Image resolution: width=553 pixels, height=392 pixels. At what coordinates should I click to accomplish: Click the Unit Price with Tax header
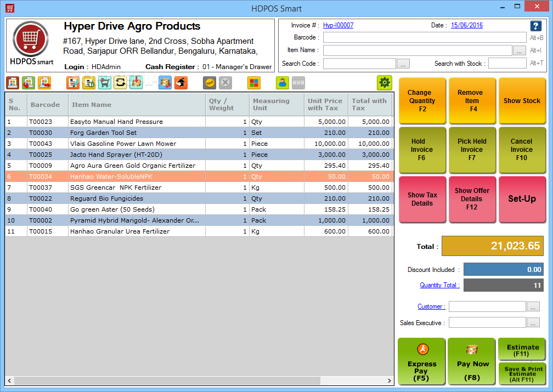point(326,105)
